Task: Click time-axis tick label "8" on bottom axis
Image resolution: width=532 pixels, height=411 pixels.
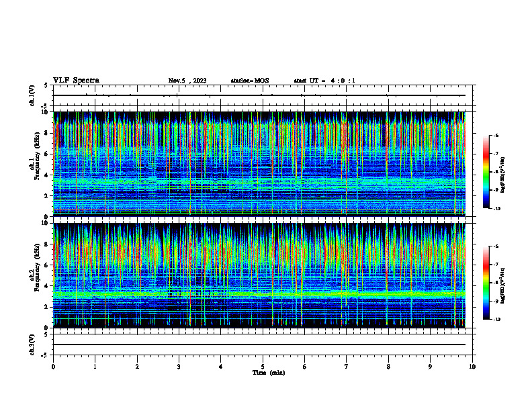Action: 388,367
